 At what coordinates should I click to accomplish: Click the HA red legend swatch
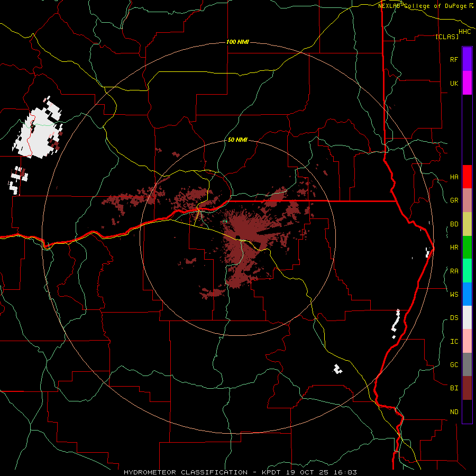(467, 177)
